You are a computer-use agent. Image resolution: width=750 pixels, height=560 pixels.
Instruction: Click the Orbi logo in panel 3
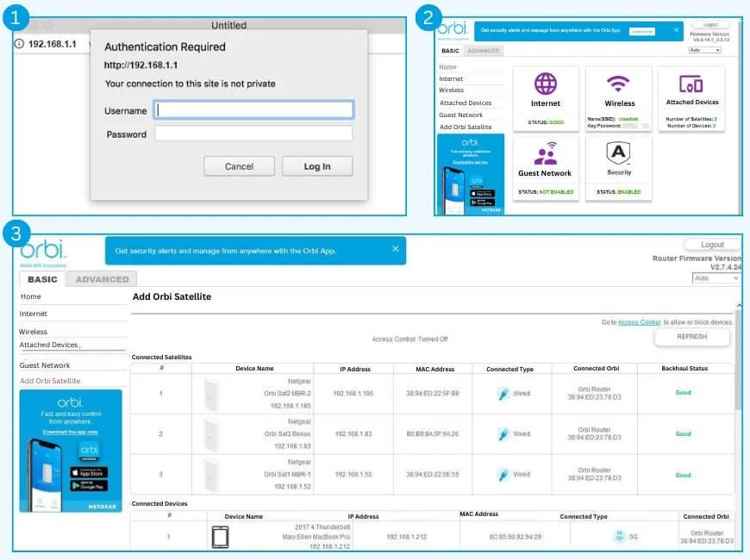click(x=42, y=249)
